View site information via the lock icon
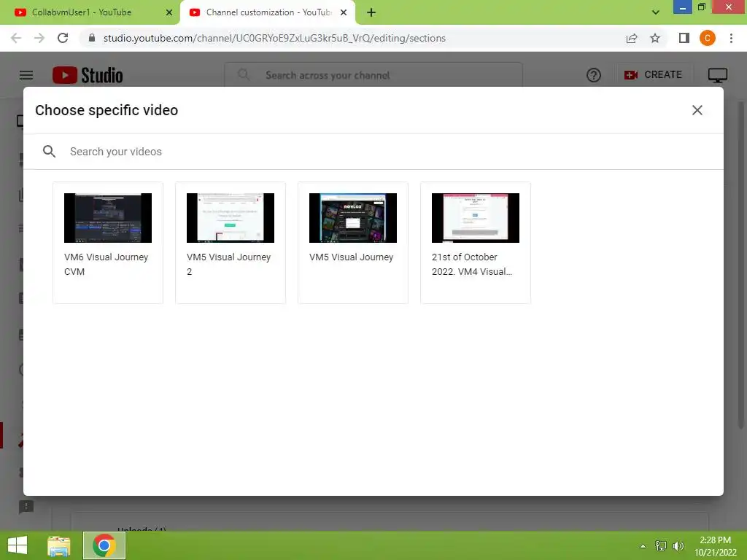The width and height of the screenshot is (747, 560). (92, 38)
